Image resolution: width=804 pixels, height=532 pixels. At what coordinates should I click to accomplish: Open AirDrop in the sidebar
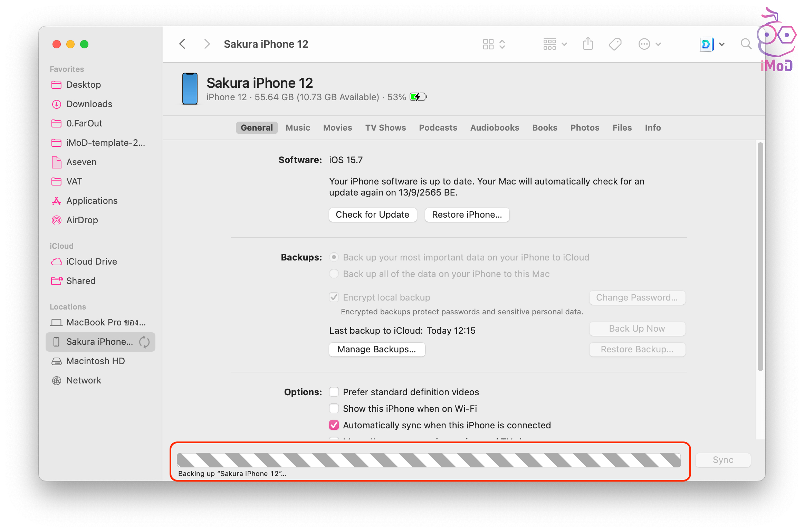[82, 220]
